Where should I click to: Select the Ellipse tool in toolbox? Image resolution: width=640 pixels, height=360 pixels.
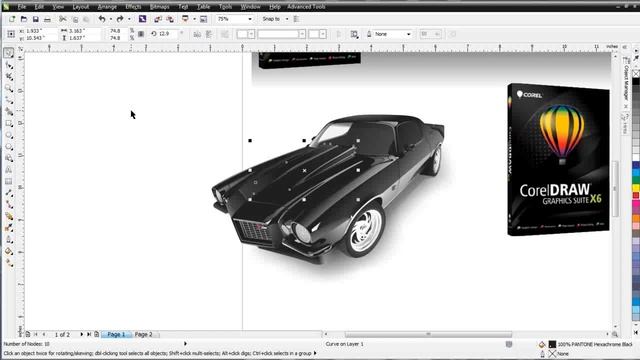click(9, 135)
